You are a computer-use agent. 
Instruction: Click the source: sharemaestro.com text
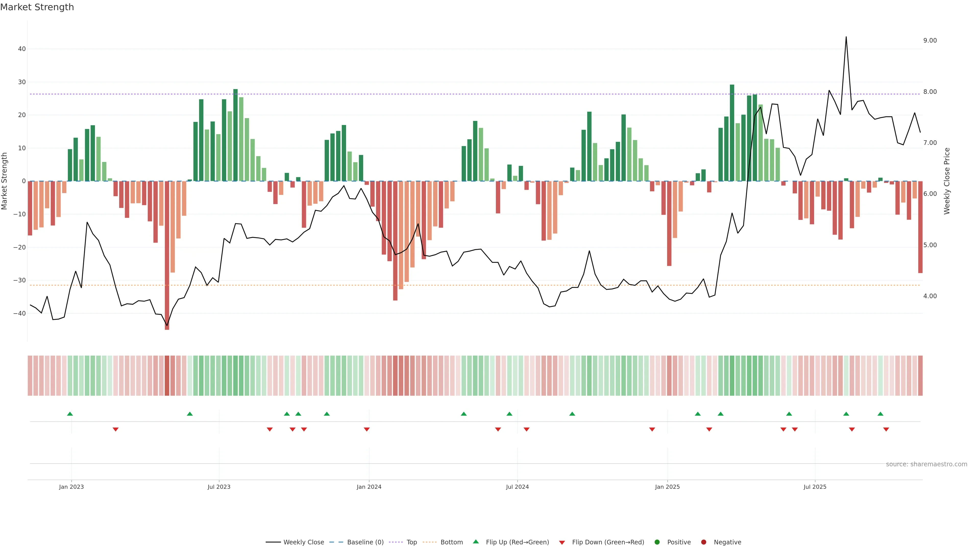pos(926,464)
